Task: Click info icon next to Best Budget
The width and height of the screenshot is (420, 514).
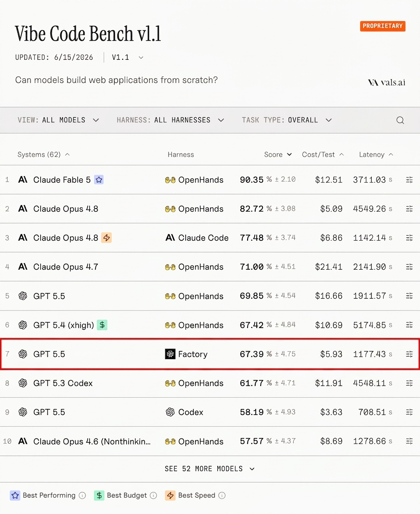Action: [153, 495]
